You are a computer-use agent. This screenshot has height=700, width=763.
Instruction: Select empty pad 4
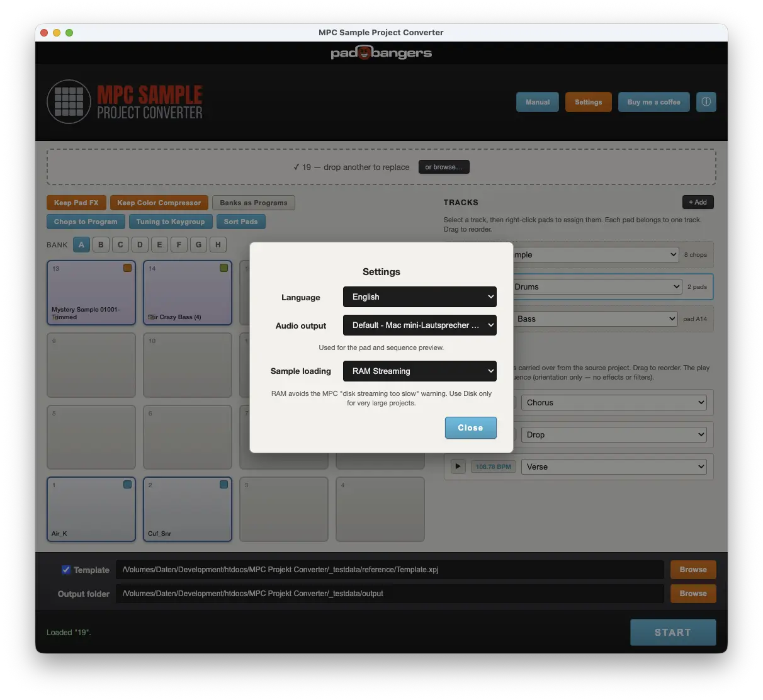tap(380, 509)
